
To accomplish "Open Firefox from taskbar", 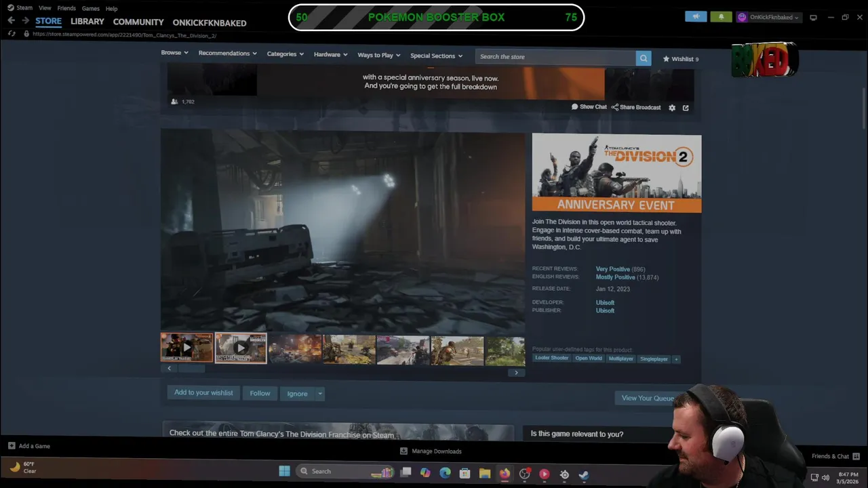I will 505,473.
